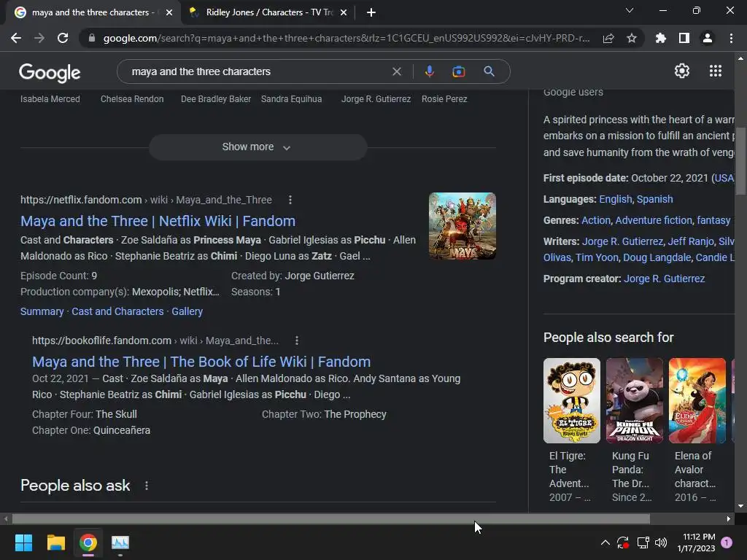
Task: Close the Ridley Jones Characters tab
Action: tap(344, 12)
